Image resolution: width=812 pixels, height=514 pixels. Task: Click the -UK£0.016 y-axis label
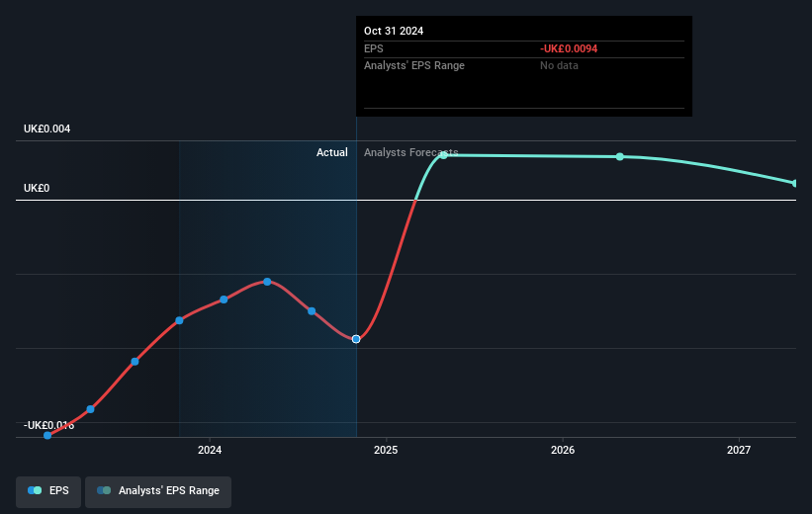click(49, 425)
